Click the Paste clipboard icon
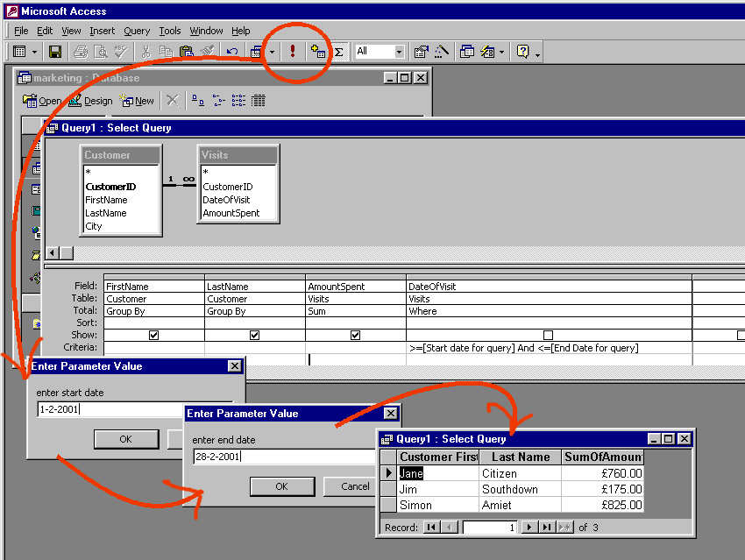 (186, 52)
